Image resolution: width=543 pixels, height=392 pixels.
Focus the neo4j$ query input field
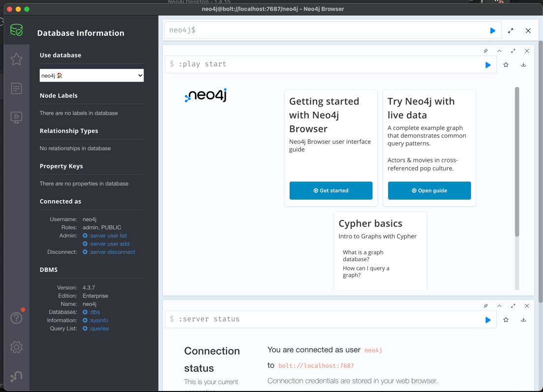tap(326, 30)
